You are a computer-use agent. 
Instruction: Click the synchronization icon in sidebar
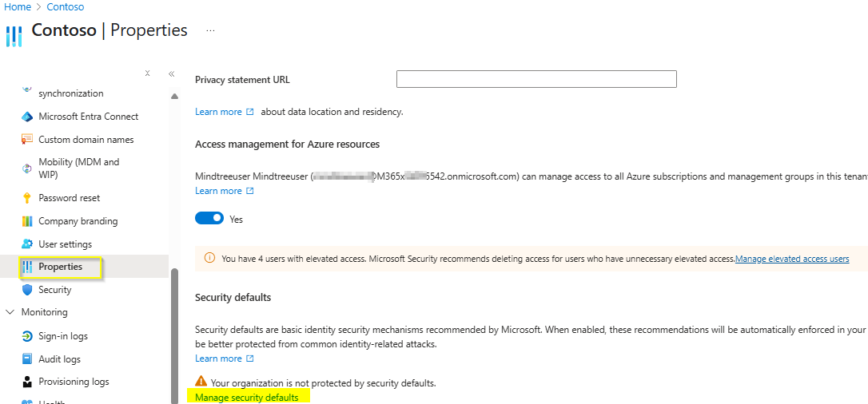(x=27, y=89)
